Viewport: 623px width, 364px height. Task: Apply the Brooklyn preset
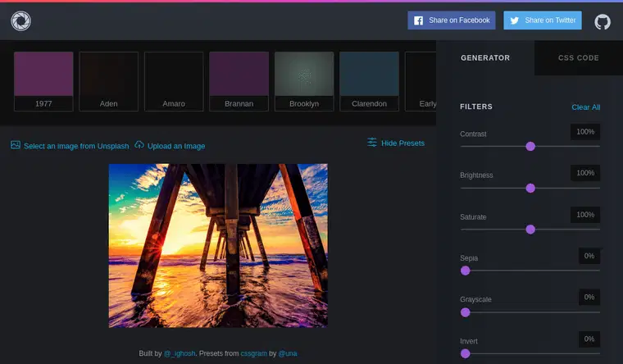[304, 81]
